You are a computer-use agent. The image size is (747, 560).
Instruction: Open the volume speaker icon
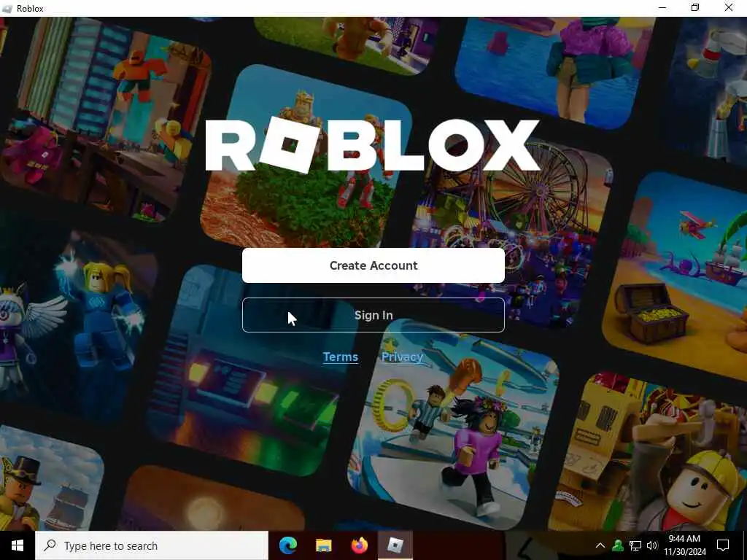coord(651,545)
